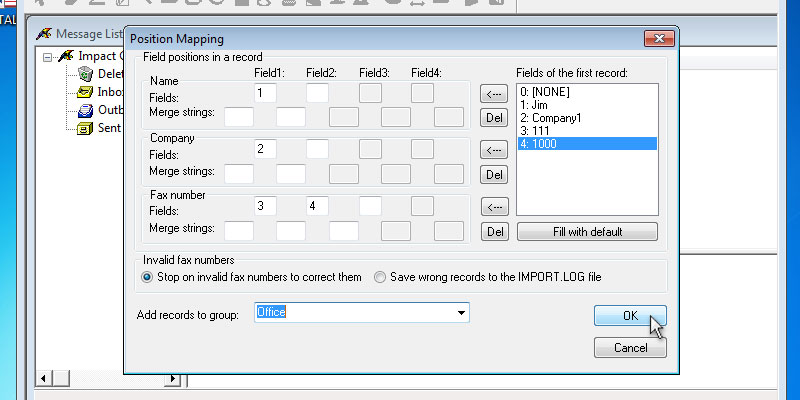The width and height of the screenshot is (800, 400).
Task: Click Company Field1 input box
Action: (x=265, y=149)
